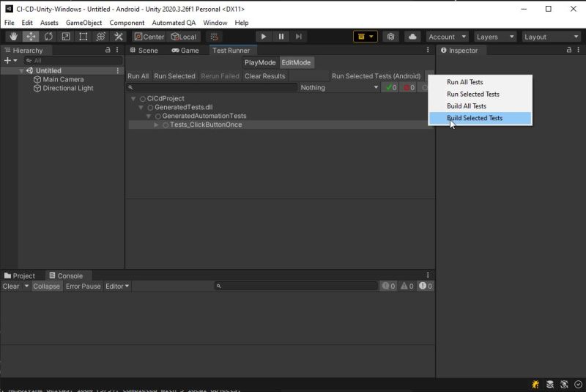Click the cloud services icon
This screenshot has width=586, height=392.
tap(412, 37)
